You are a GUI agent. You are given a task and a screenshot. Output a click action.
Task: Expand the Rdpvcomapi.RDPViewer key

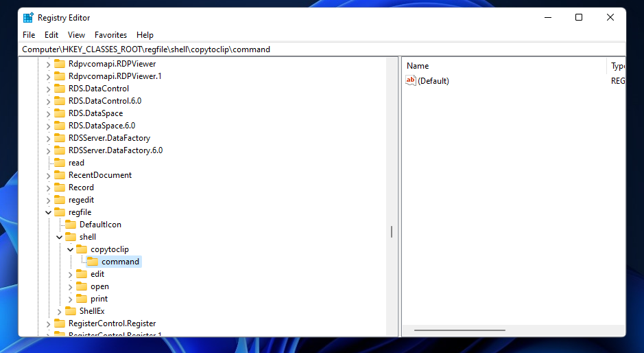49,64
